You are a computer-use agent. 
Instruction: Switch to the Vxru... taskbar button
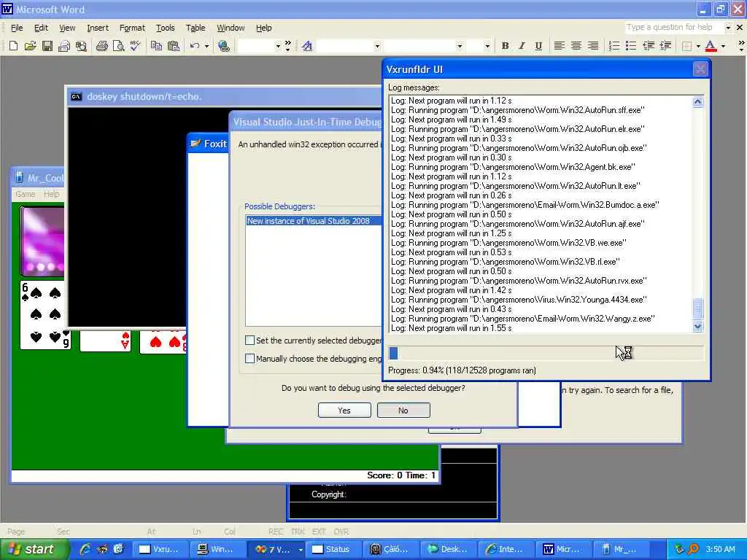[160, 549]
